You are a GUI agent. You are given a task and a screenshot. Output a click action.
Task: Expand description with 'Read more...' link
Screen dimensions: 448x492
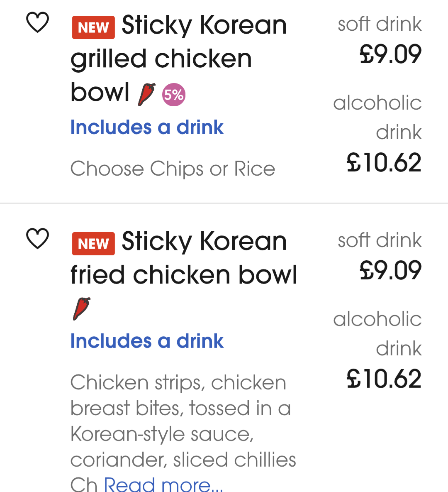pyautogui.click(x=163, y=484)
